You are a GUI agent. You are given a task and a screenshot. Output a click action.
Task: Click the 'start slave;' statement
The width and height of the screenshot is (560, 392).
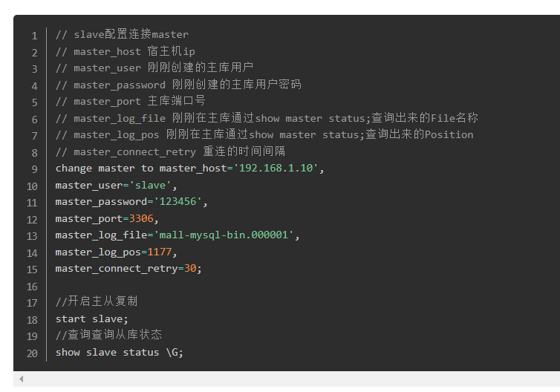pyautogui.click(x=91, y=319)
